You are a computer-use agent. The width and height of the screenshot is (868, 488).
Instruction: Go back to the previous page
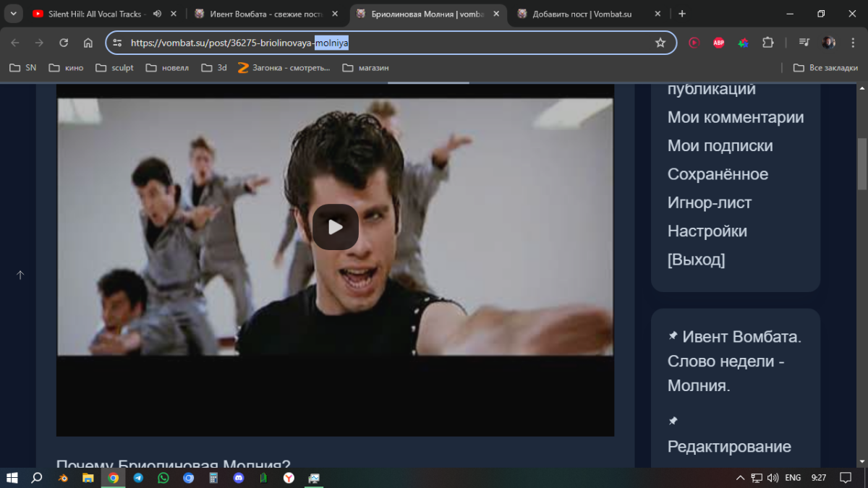click(15, 43)
